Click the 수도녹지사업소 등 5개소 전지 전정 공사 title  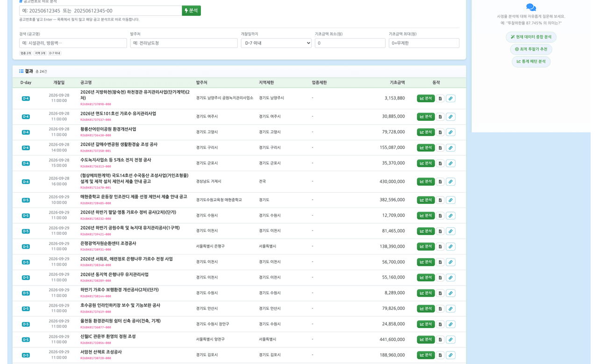[116, 160]
